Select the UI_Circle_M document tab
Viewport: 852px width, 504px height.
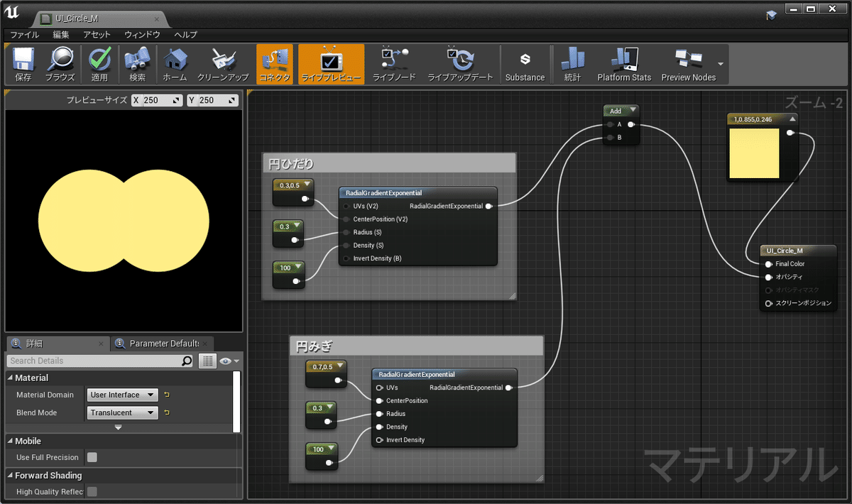(99, 18)
